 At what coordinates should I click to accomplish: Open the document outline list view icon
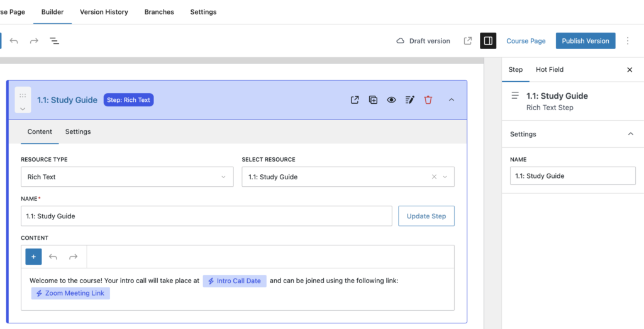[54, 41]
